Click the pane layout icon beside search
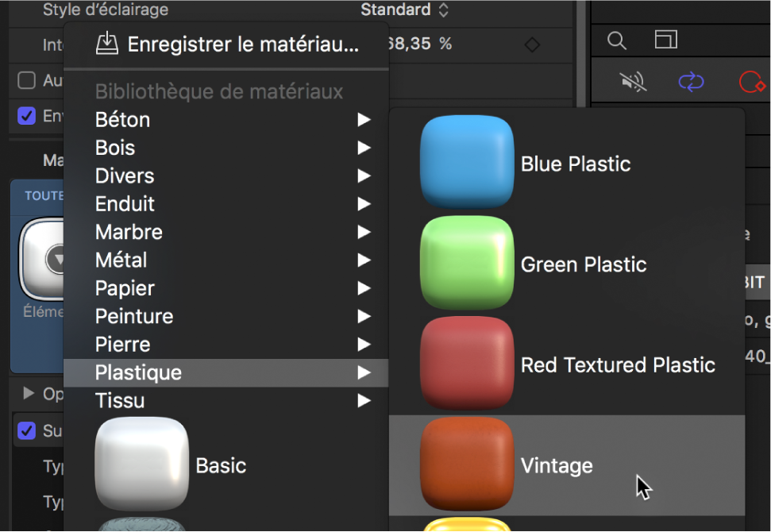The width and height of the screenshot is (771, 532). (x=665, y=40)
